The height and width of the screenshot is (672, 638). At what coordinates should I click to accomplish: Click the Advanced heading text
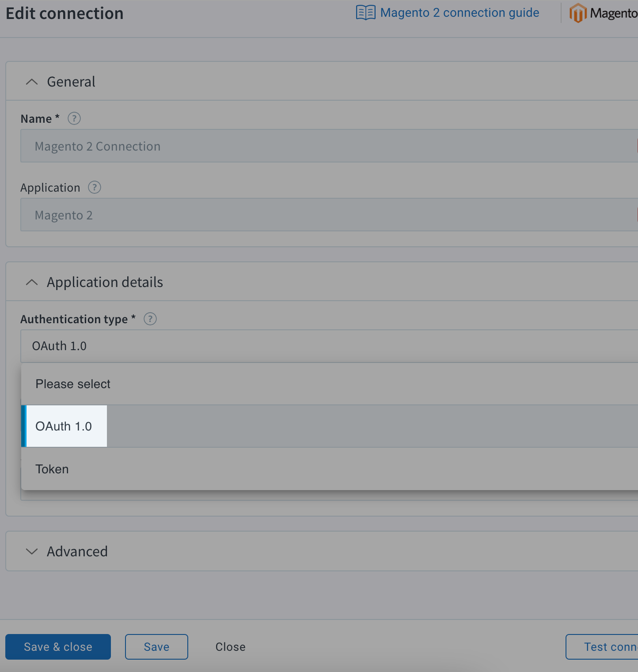pos(77,551)
